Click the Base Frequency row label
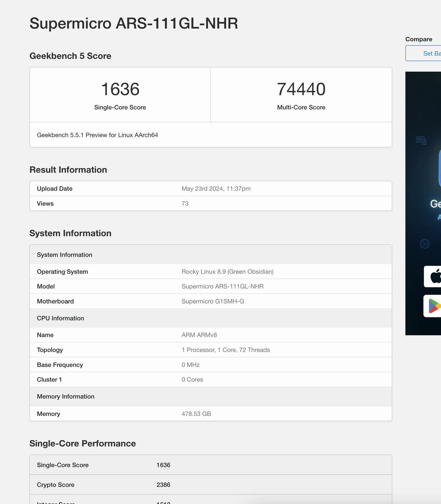Screen dimensions: 441x504 pyautogui.click(x=60, y=365)
